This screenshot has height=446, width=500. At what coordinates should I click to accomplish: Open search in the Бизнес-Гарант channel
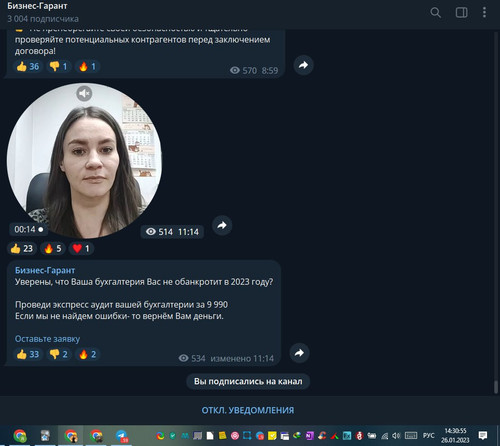point(435,13)
